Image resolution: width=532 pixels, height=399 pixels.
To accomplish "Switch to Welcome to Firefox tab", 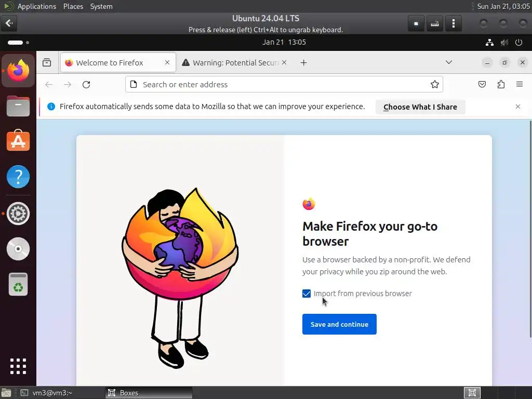I will click(x=118, y=62).
